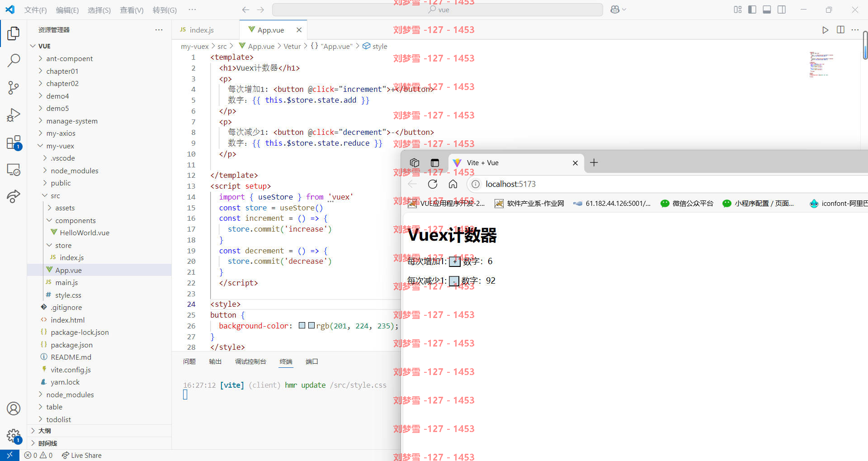Open the 文件(F) menu
868x461 pixels.
click(35, 10)
